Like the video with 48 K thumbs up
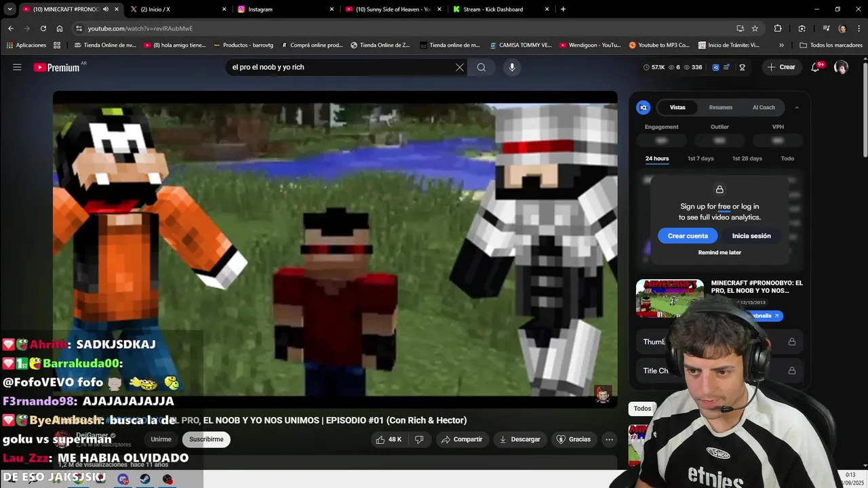 tap(389, 439)
